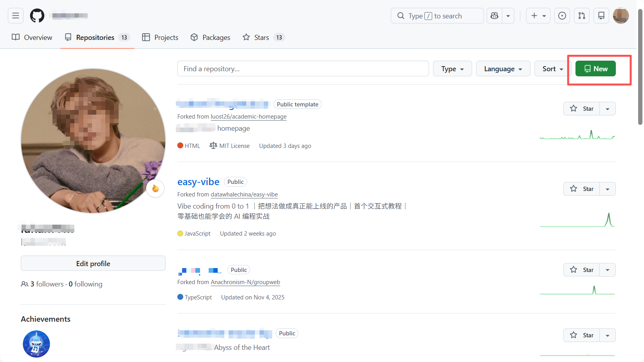The height and width of the screenshot is (362, 644).
Task: Click the GitHub logo home icon
Action: 37,16
